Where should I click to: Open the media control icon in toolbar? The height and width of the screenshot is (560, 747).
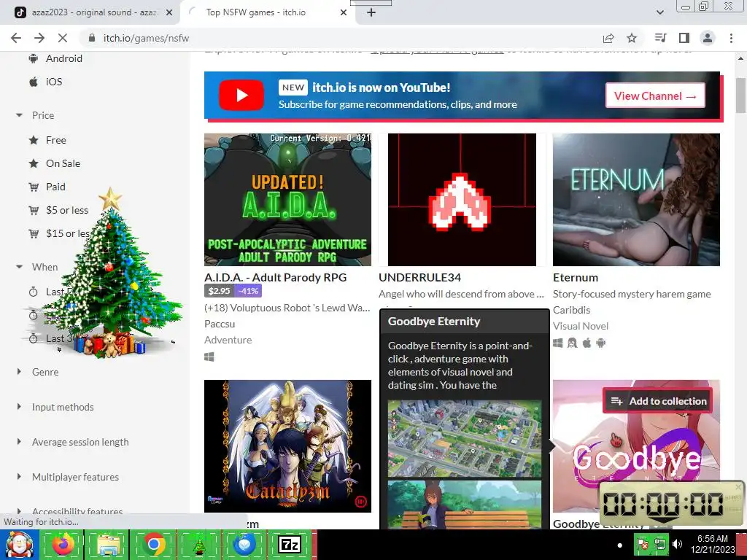pyautogui.click(x=660, y=38)
